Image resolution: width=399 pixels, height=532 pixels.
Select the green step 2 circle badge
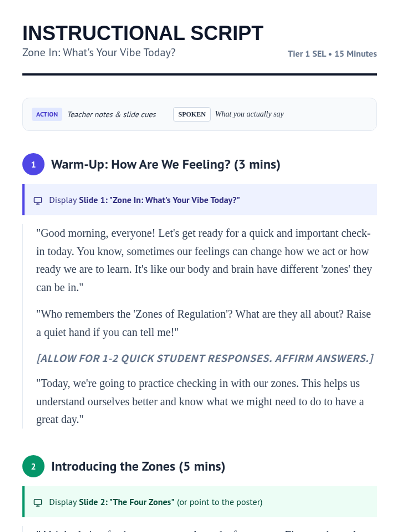click(33, 466)
